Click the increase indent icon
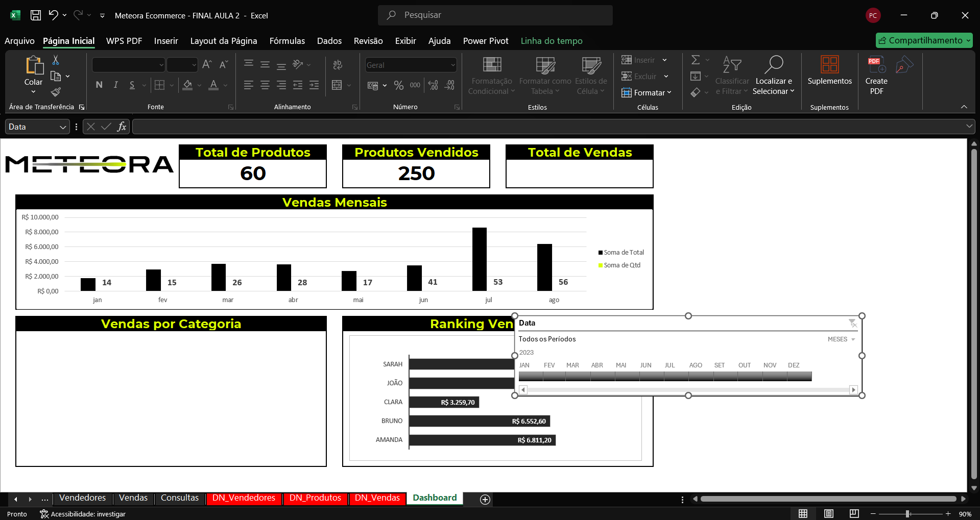Viewport: 980px width, 520px height. click(314, 85)
